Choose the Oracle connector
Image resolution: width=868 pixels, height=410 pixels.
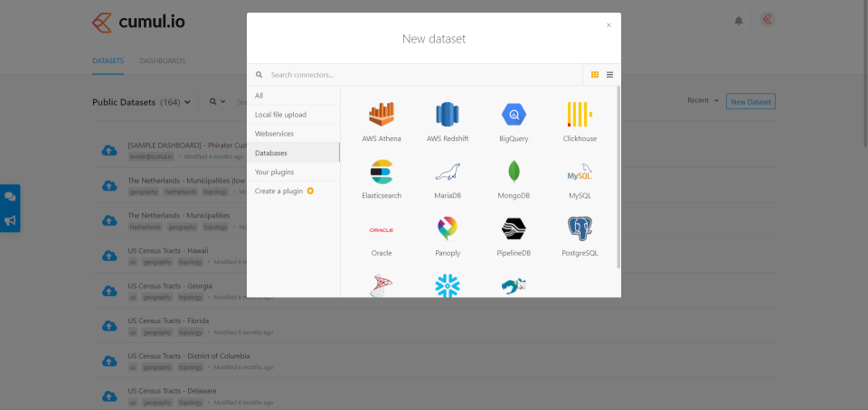tap(382, 237)
